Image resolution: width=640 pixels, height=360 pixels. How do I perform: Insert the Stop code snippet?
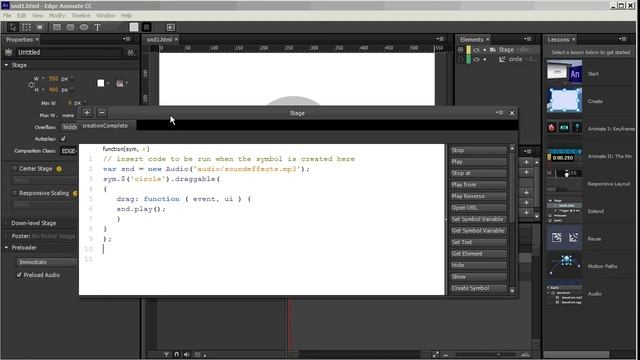(478, 150)
